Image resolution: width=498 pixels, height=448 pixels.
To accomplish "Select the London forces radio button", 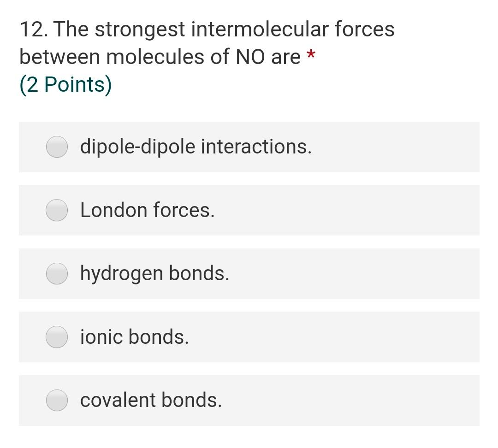I will (56, 210).
